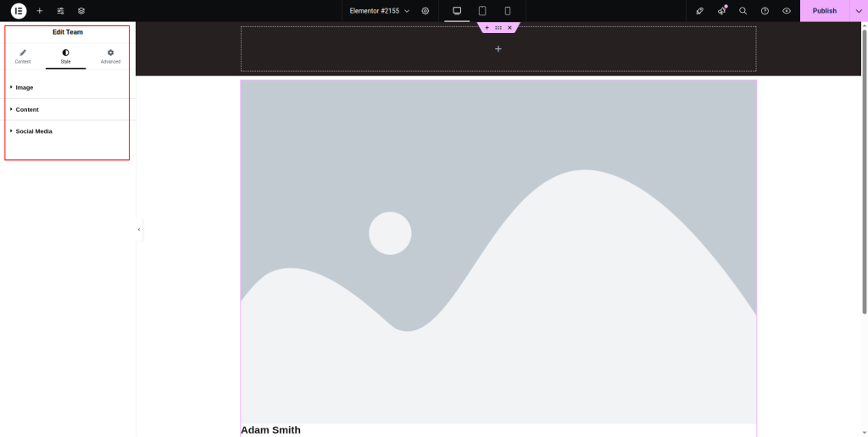Open the Structure layers icon
This screenshot has height=437, width=868.
coord(81,10)
